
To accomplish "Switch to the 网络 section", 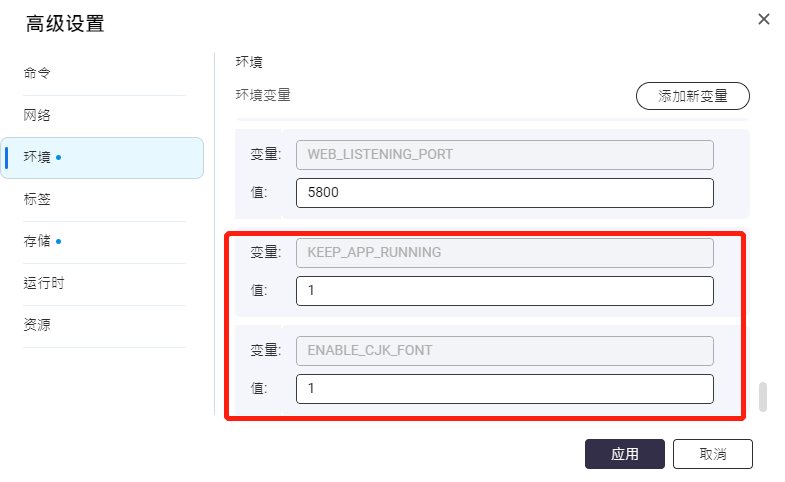I will coord(38,116).
